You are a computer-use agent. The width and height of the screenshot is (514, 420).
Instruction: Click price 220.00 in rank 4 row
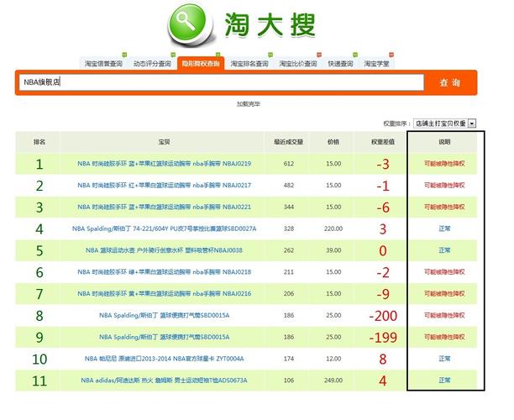tap(333, 228)
